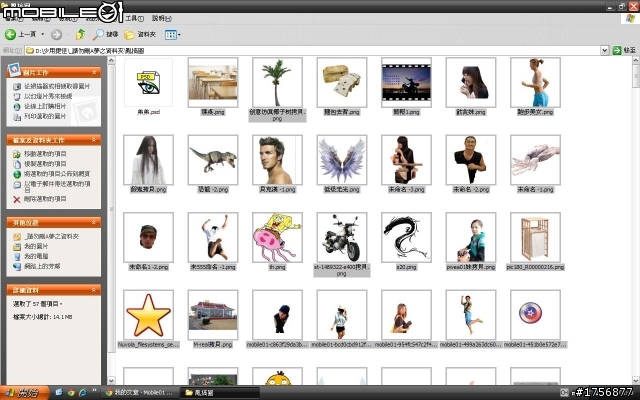Collapse the 圖片工作 task panel
Viewport: 640px width, 400px height.
pos(94,72)
